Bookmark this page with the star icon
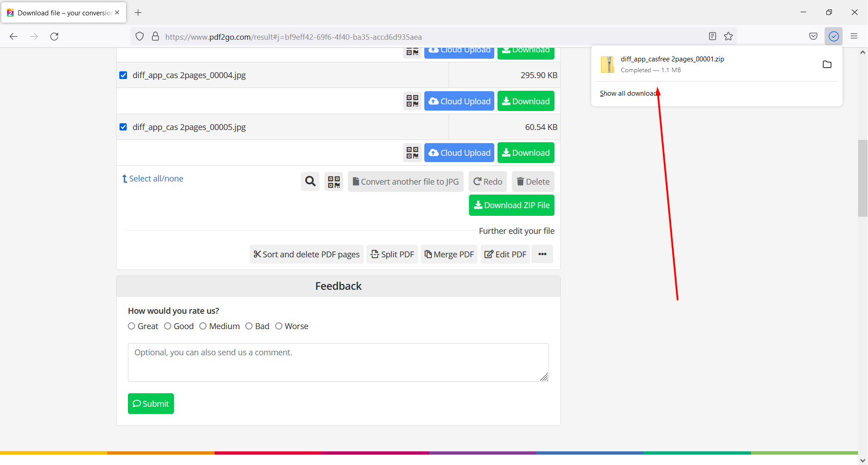Image resolution: width=868 pixels, height=465 pixels. tap(728, 36)
